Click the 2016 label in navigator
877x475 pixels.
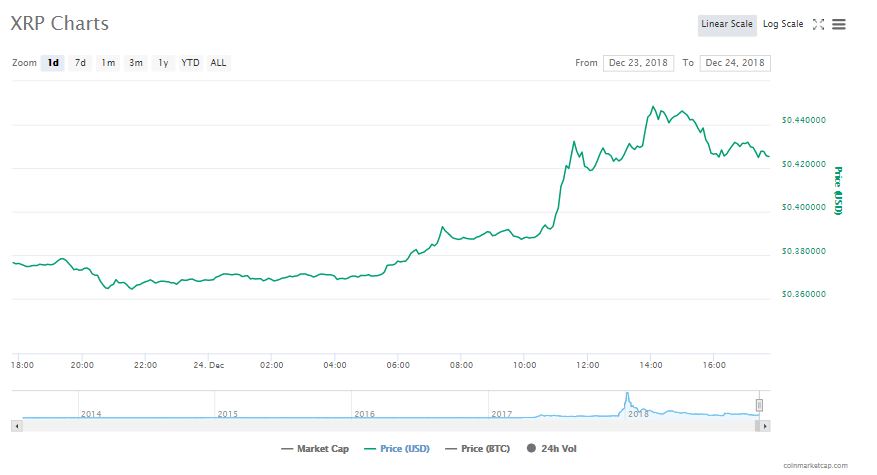(365, 414)
